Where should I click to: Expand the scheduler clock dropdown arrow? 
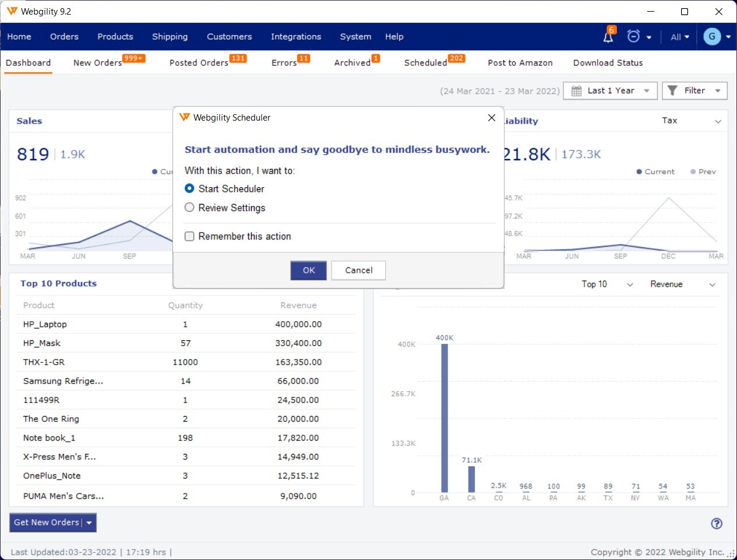648,37
